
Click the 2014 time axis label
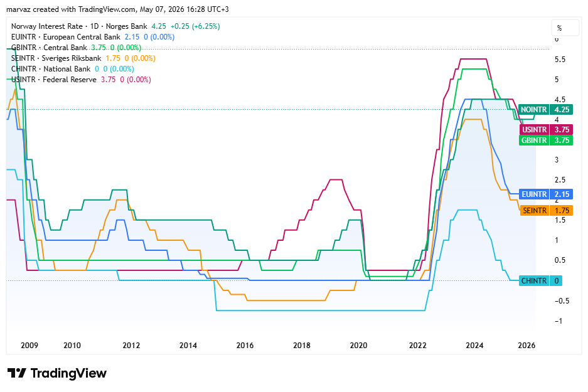[188, 346]
